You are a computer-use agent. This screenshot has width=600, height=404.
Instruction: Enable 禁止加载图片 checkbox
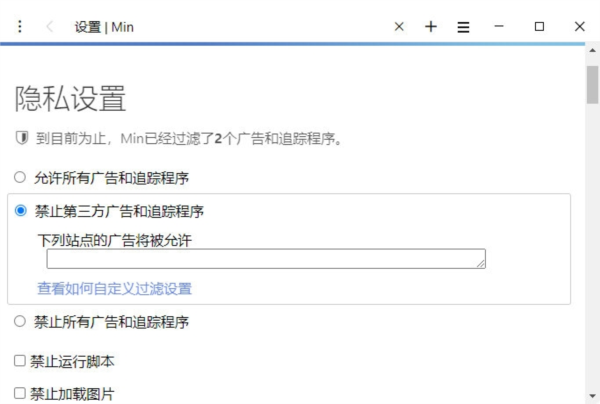pos(20,393)
